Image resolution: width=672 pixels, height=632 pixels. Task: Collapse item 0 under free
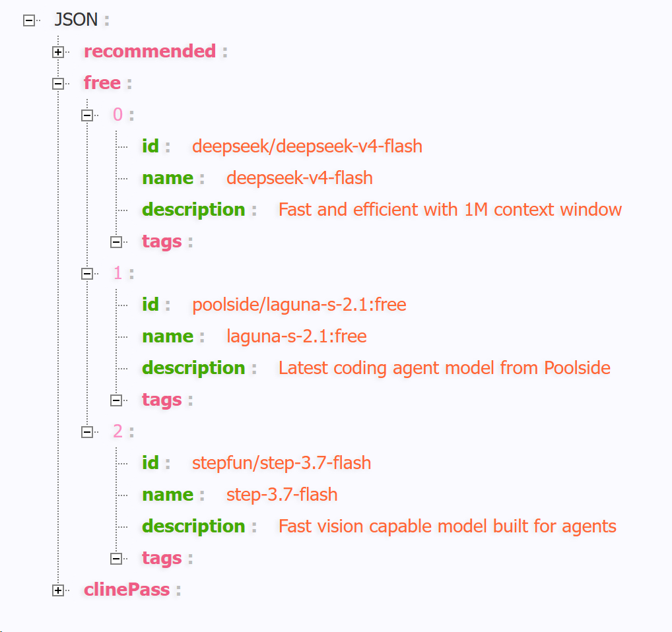click(87, 115)
